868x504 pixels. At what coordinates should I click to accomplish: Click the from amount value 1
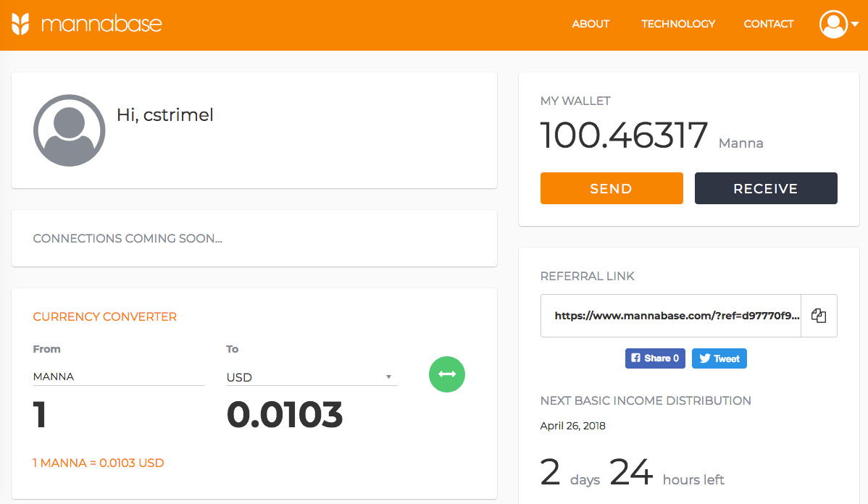[x=39, y=415]
